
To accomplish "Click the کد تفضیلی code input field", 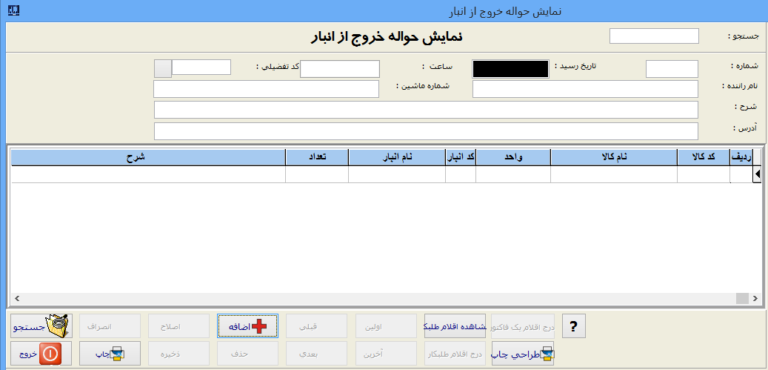I will pos(201,67).
